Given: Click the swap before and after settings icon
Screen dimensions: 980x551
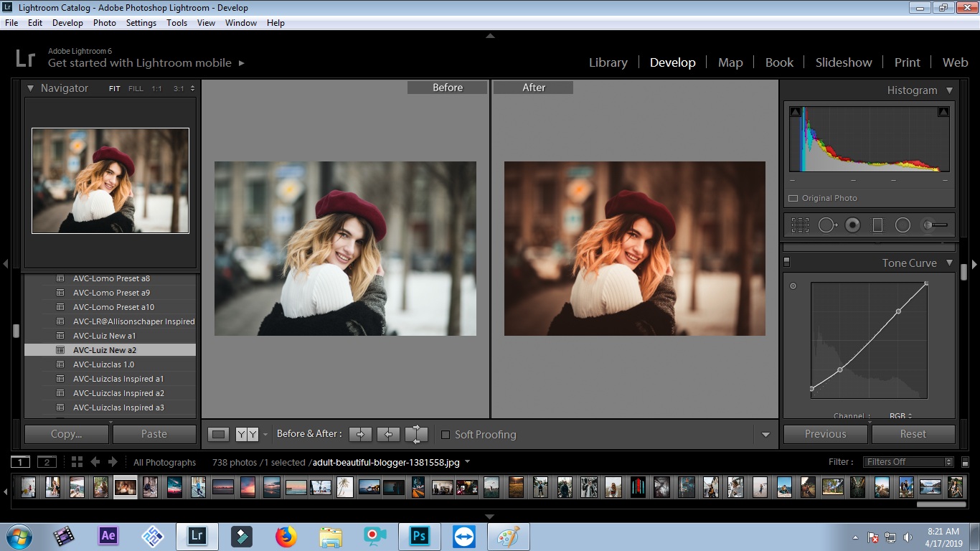Looking at the screenshot, I should [x=416, y=434].
